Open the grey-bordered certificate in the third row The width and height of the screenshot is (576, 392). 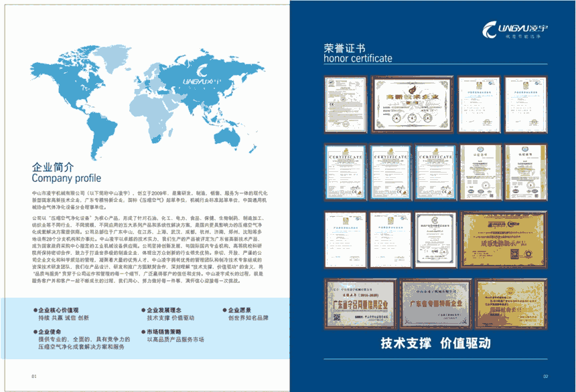(435, 239)
